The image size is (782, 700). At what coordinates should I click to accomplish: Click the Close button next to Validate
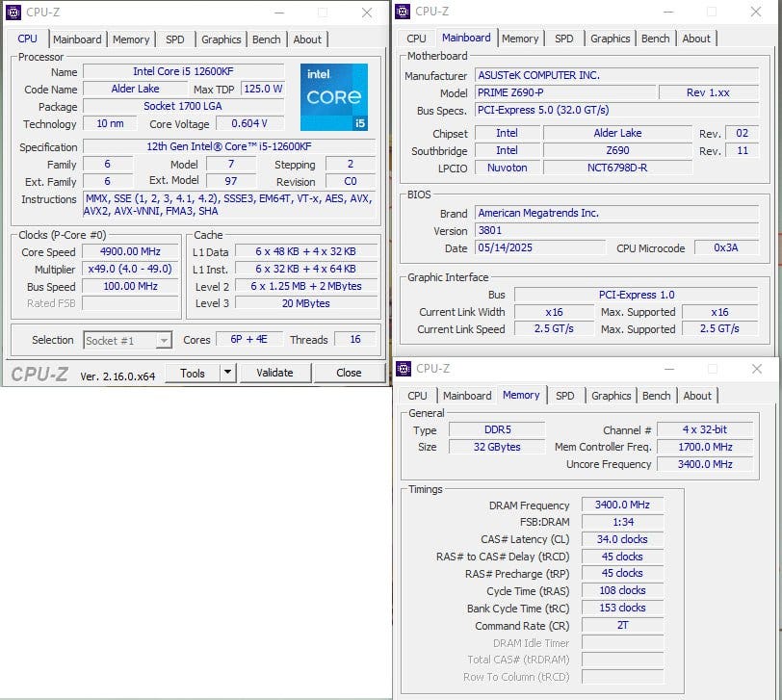point(349,373)
